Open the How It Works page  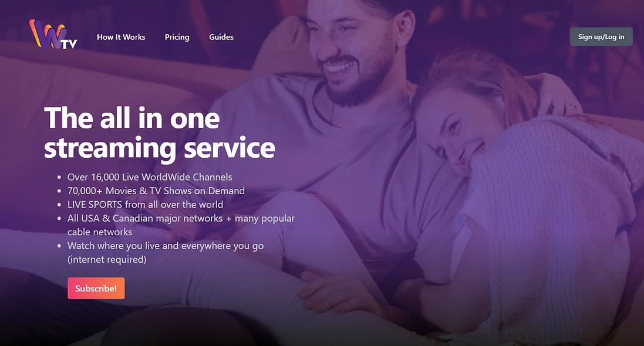click(x=121, y=37)
